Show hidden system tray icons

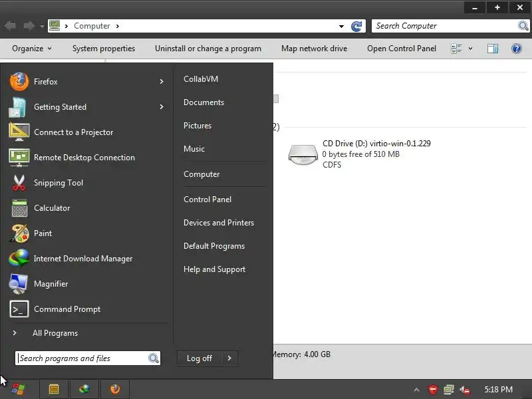tap(417, 390)
